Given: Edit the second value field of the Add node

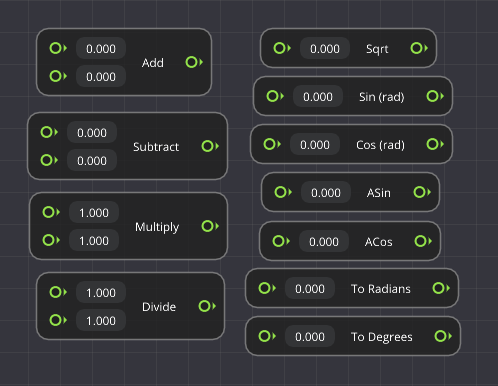Looking at the screenshot, I should [101, 77].
